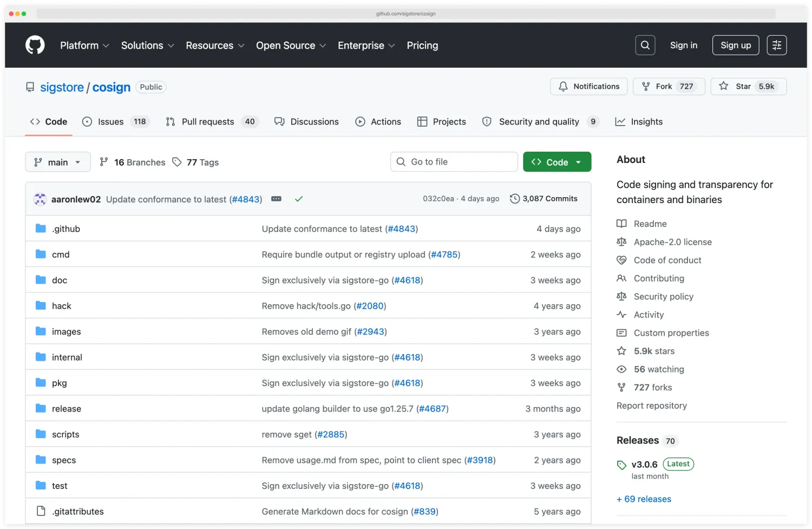Switch to the Discussions tab
The width and height of the screenshot is (812, 529).
click(306, 122)
